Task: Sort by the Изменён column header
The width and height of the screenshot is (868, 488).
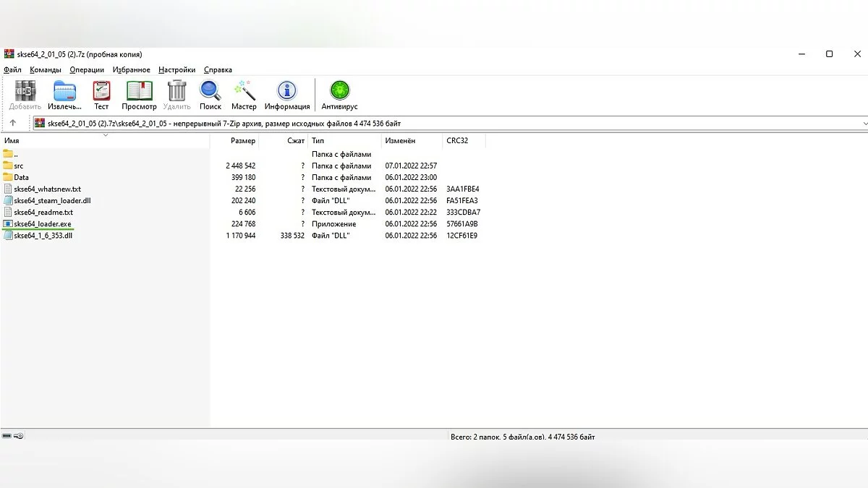Action: point(400,141)
